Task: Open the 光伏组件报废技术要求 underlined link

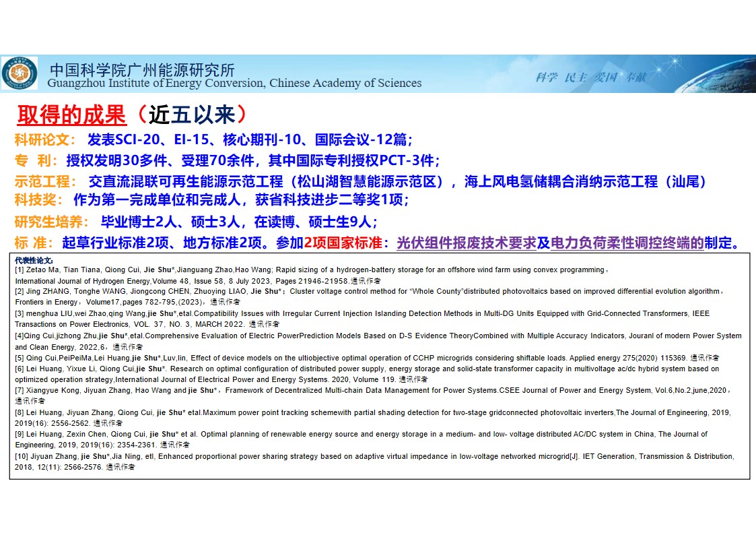Action: (x=466, y=243)
